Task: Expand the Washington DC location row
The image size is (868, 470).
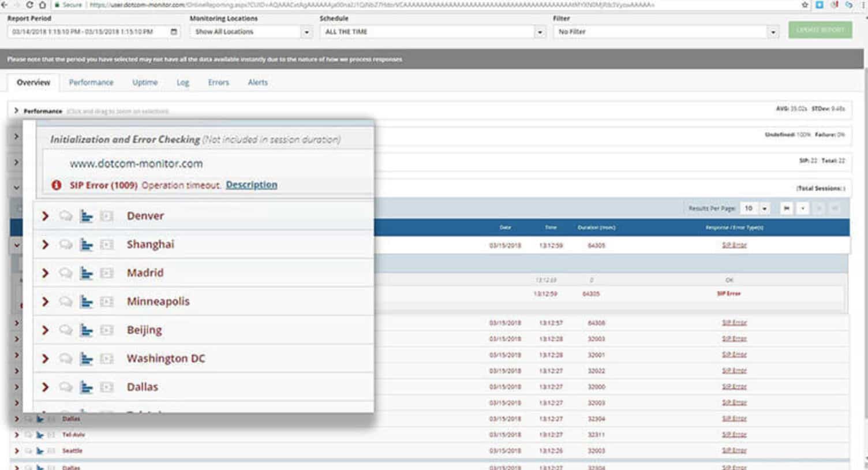Action: point(45,359)
